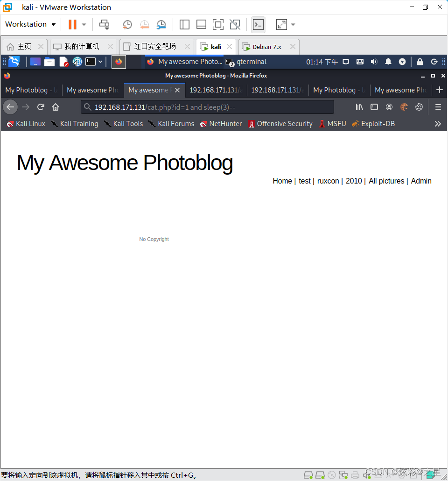Switch to Unity mode icon

(x=235, y=25)
